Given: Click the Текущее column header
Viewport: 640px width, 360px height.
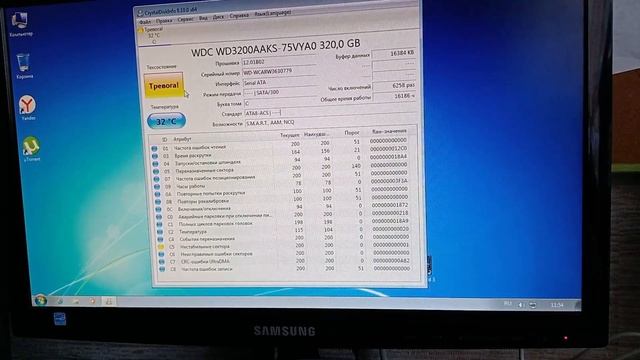Looking at the screenshot, I should (x=290, y=135).
